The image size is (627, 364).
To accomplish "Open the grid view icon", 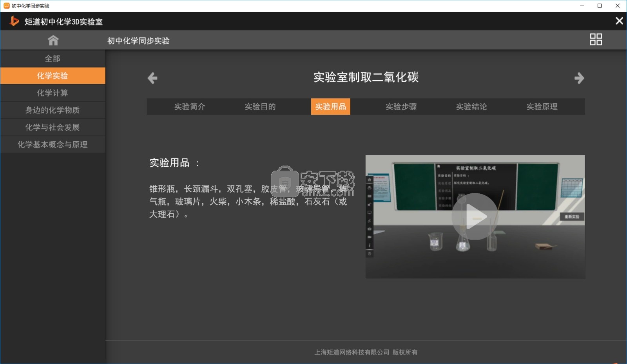I will point(596,40).
